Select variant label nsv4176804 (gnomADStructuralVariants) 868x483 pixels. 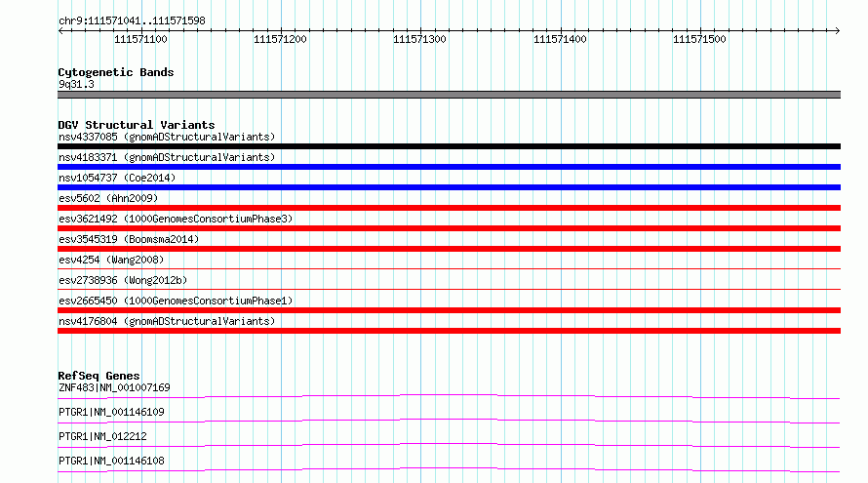167,321
